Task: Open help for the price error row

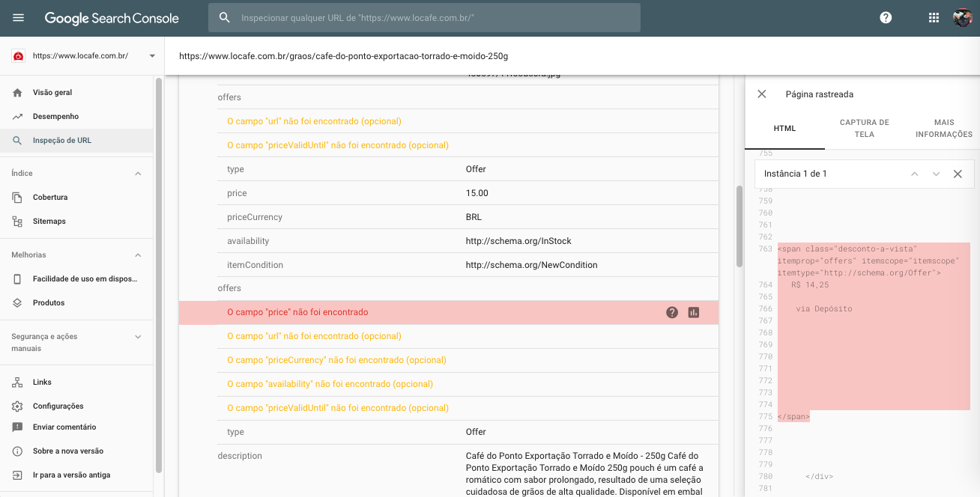Action: (672, 313)
